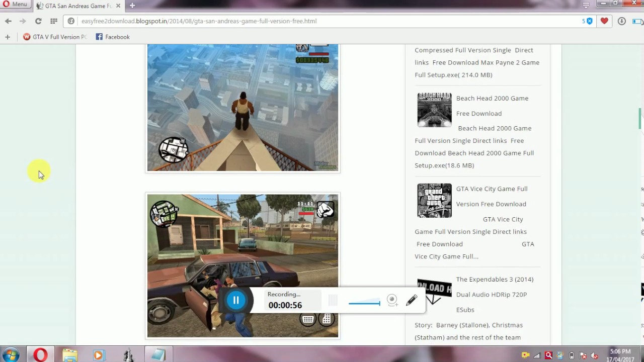Open notepad-like taskbar application
Viewport: 644px width, 362px height.
click(158, 355)
